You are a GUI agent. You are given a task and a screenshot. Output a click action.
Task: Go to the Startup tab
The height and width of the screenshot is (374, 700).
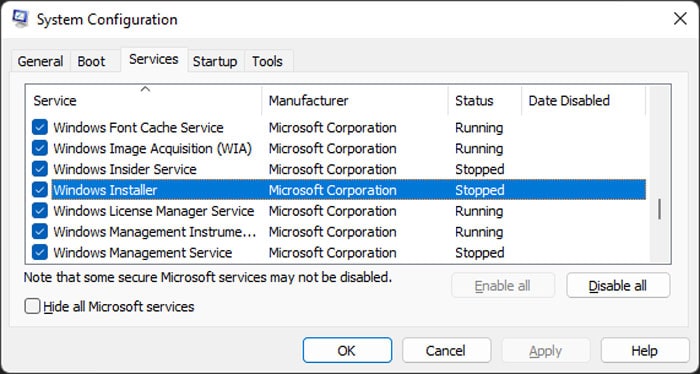tap(215, 61)
